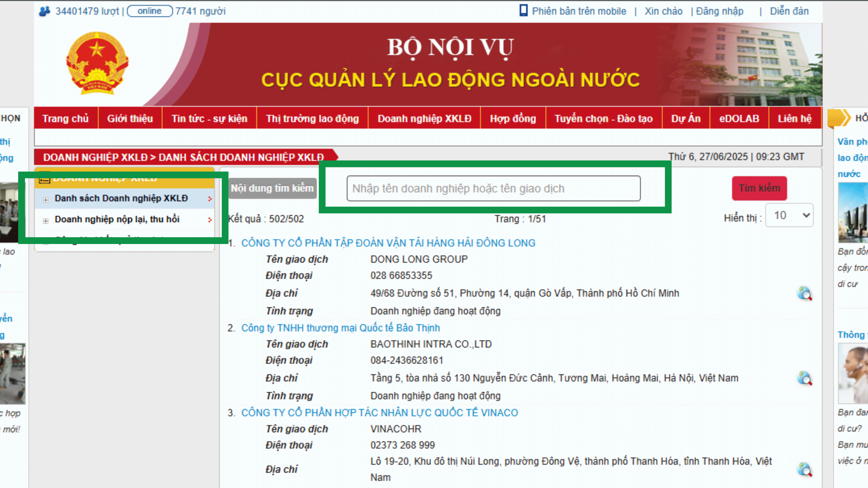Open Dự Án menu
This screenshot has width=868, height=488.
pyautogui.click(x=686, y=118)
